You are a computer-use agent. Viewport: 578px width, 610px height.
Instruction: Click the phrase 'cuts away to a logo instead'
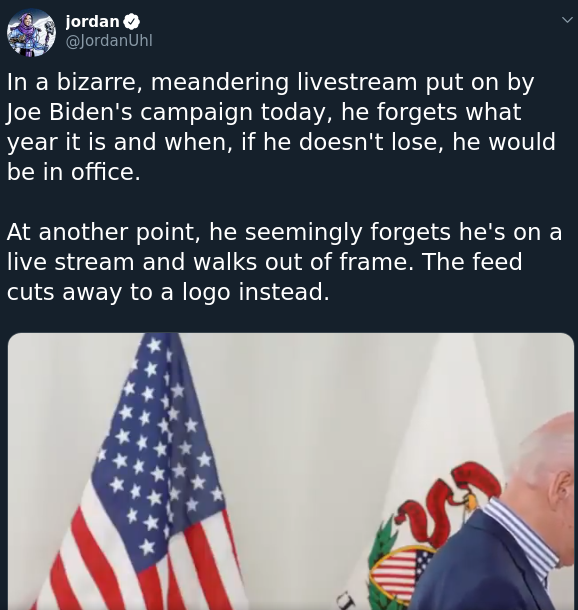pos(168,292)
